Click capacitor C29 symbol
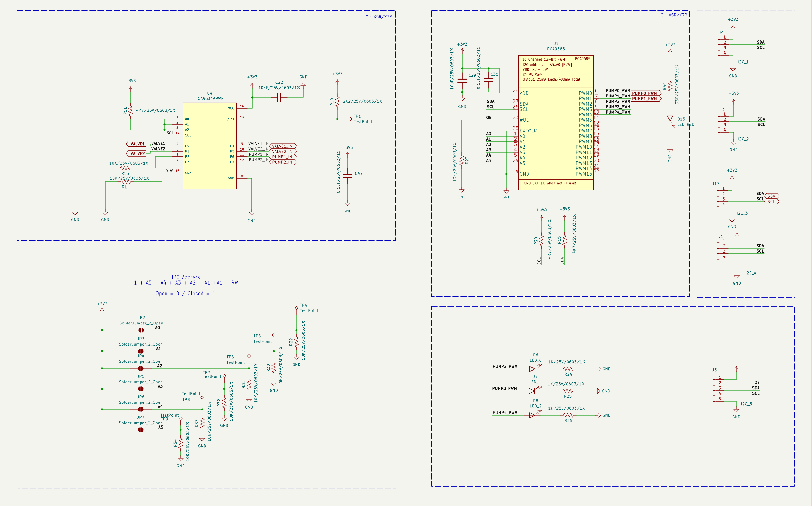Screen dimensions: 812x506 pyautogui.click(x=462, y=80)
